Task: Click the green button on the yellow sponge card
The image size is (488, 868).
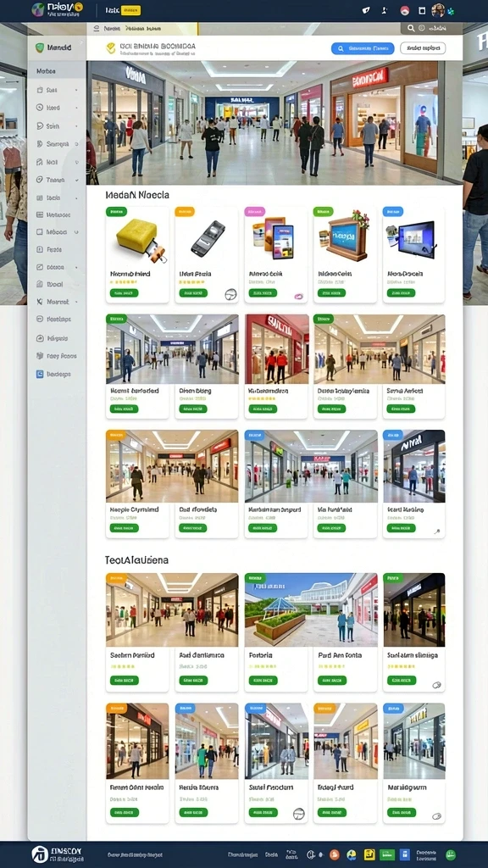Action: [124, 292]
